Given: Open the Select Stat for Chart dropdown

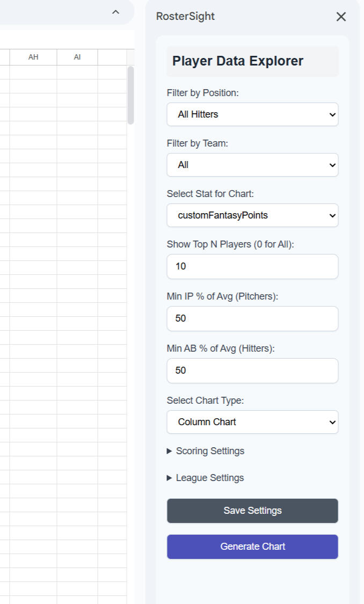Looking at the screenshot, I should 252,215.
